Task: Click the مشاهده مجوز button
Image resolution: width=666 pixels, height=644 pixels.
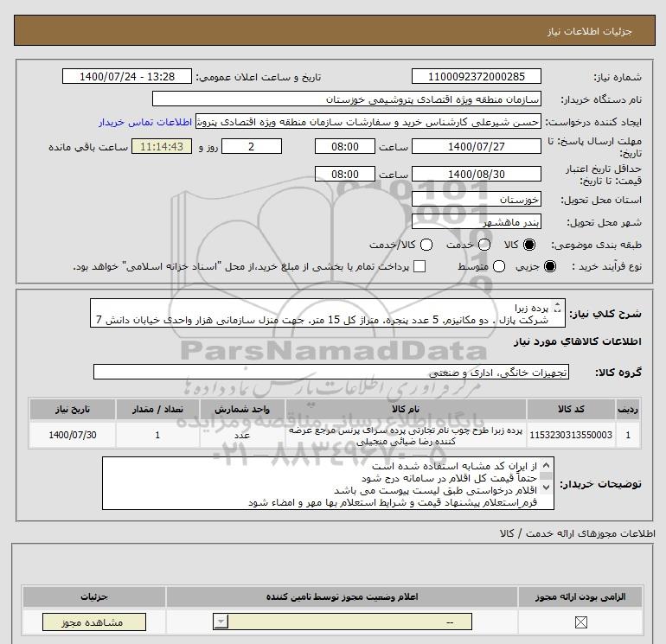Action: point(94,622)
